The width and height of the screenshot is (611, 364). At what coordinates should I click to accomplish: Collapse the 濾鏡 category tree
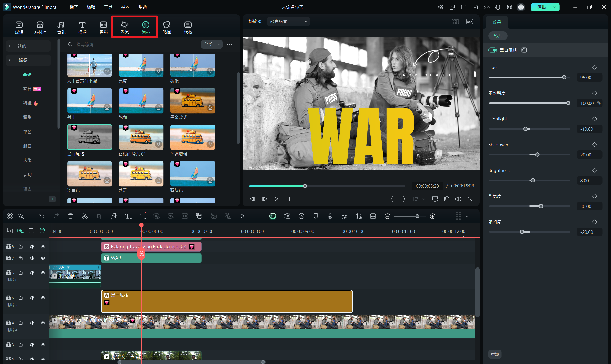9,60
